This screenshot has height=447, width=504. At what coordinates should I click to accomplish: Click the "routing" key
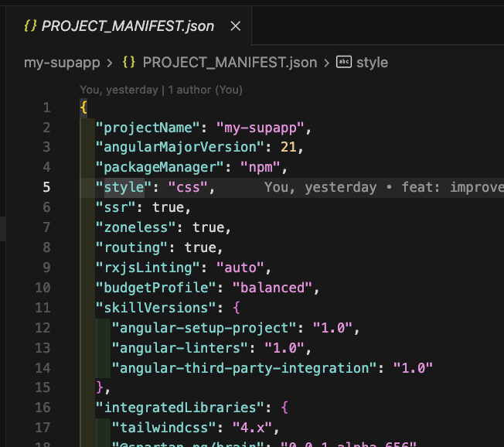click(131, 247)
